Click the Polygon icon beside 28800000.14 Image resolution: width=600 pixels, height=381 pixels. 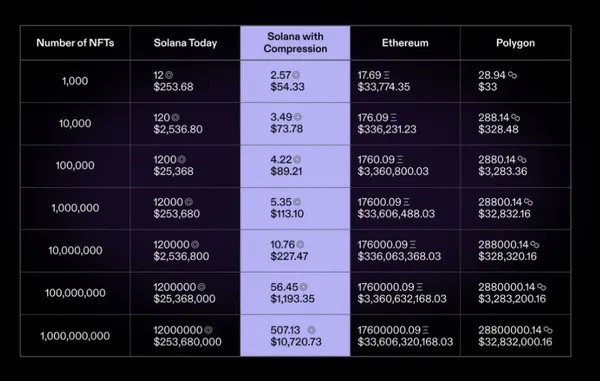point(548,330)
